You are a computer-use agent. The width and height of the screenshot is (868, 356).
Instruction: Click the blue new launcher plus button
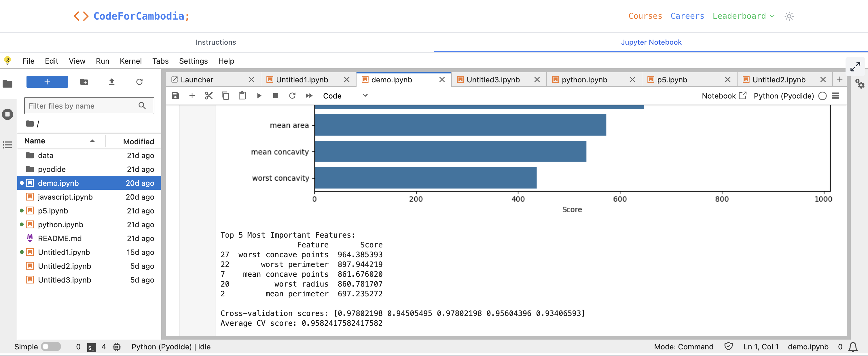tap(47, 82)
